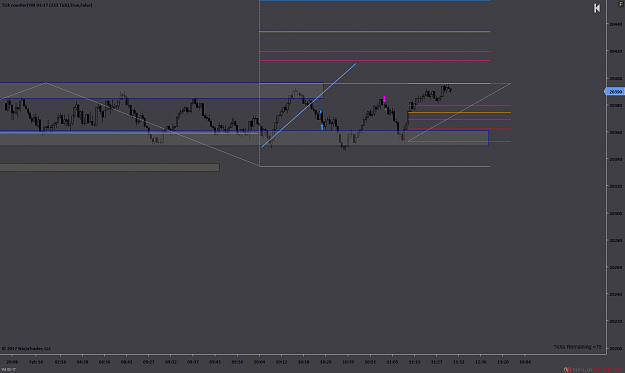Image resolution: width=625 pixels, height=373 pixels.
Task: Select the short orange horizontal line
Action: 459,113
